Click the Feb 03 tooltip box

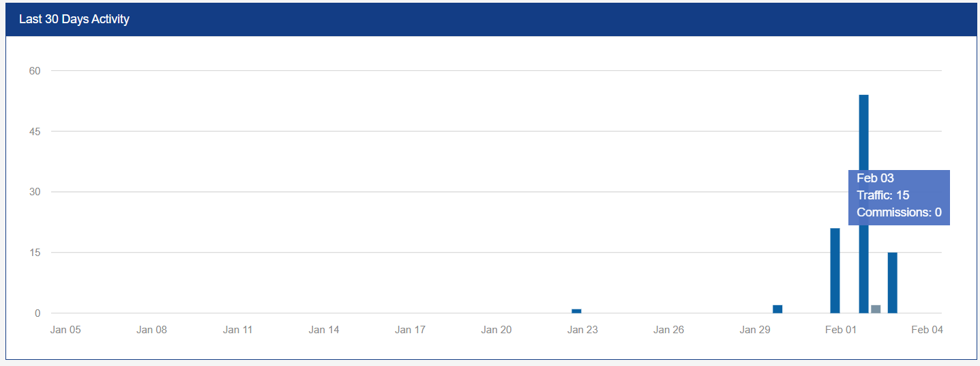[899, 197]
